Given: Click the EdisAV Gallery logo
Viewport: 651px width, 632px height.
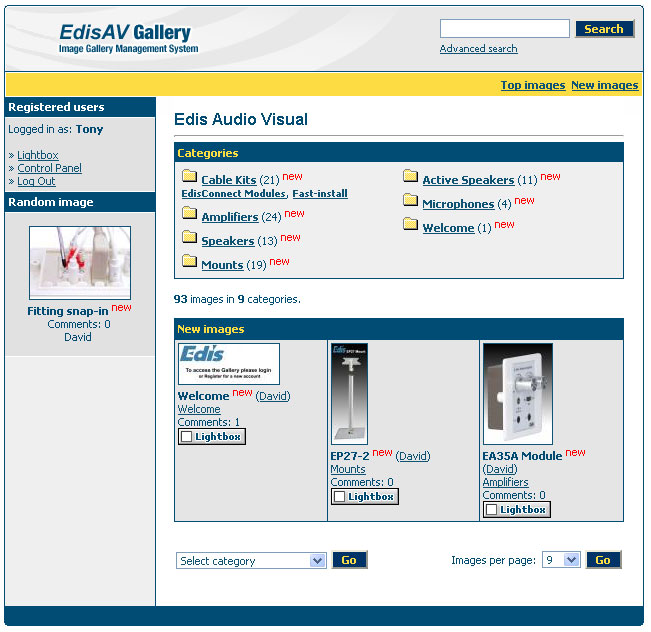Looking at the screenshot, I should pos(128,38).
